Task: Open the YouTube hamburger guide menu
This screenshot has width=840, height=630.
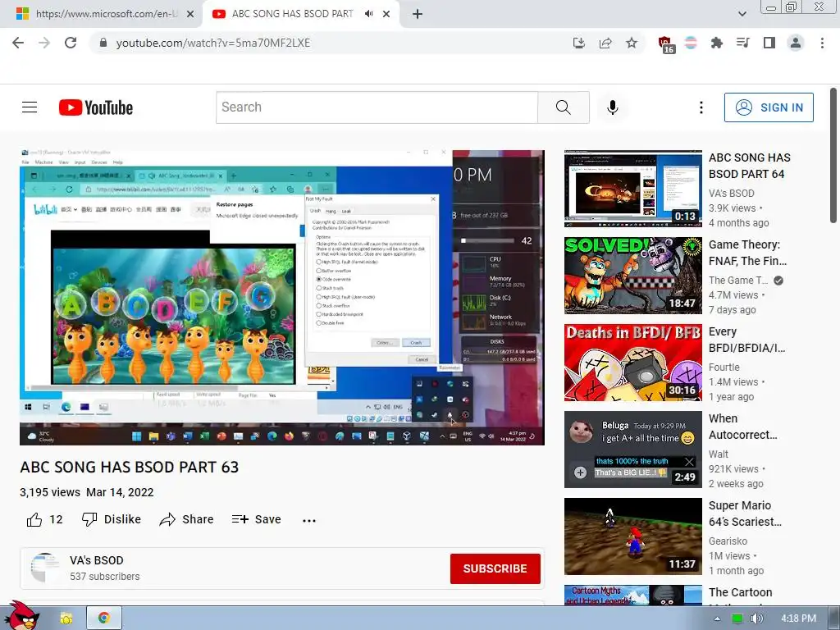Action: (30, 107)
